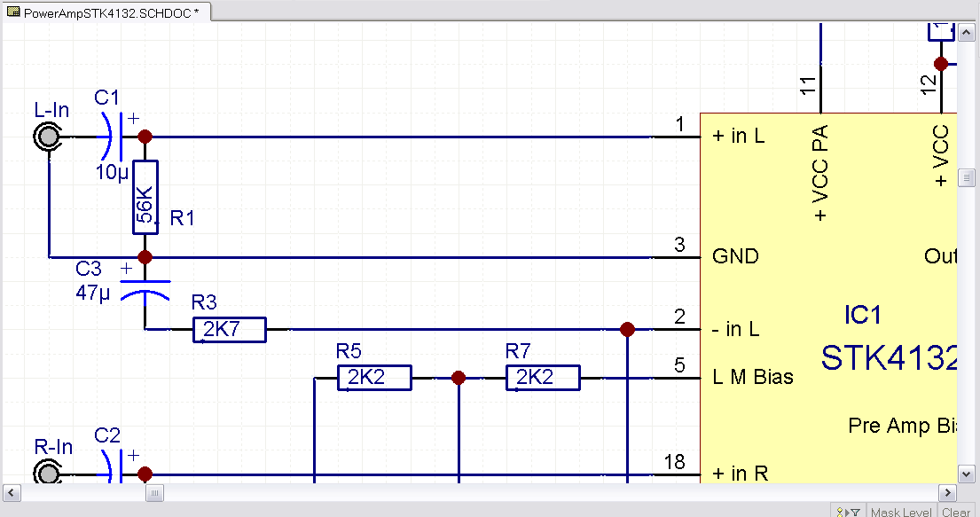
Task: Click the '+ in R' pin label
Action: tap(740, 474)
